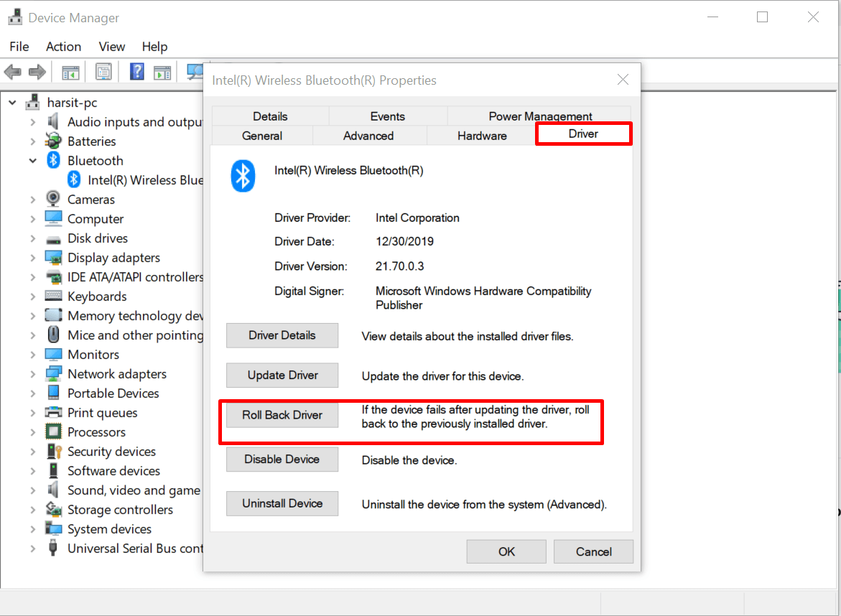Open Driver Details for the Bluetooth adapter
841x616 pixels.
[x=282, y=335]
